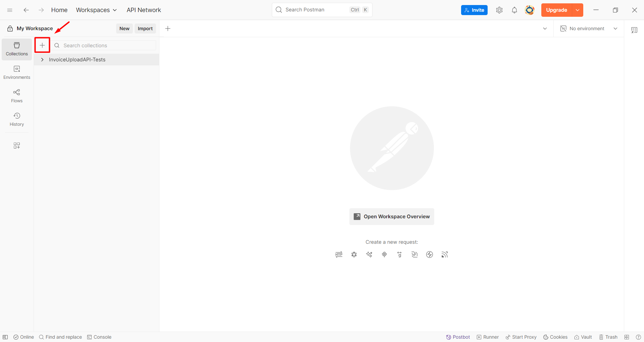Screen dimensions: 644x342
Task: Expand the InvoiceUploadAPI-Tests collection
Action: pos(42,59)
